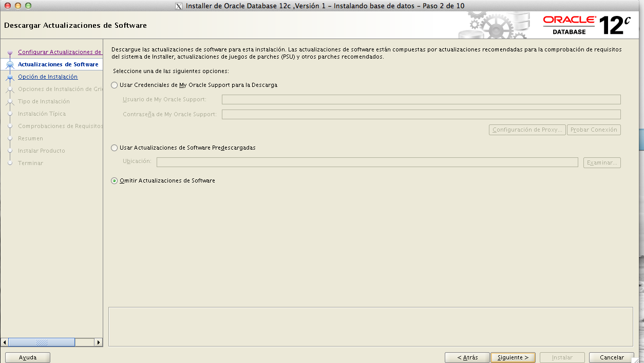Go to Opción de Instalación step
The width and height of the screenshot is (644, 363).
[48, 77]
